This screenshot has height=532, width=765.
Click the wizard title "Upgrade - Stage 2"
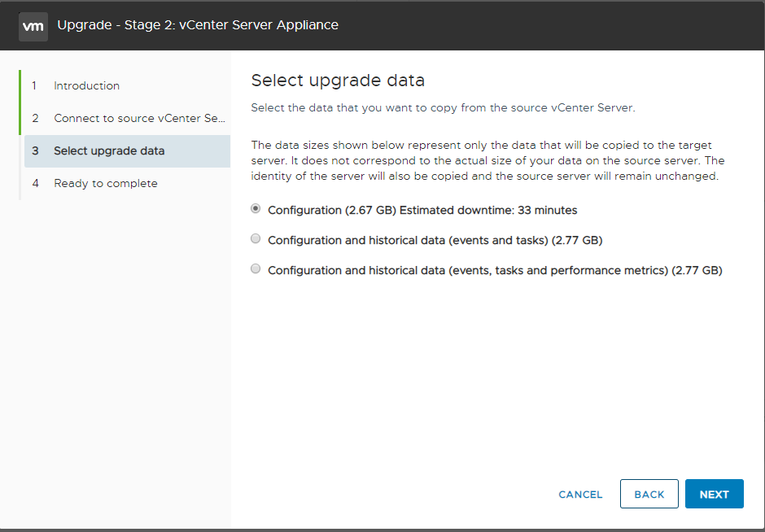197,25
